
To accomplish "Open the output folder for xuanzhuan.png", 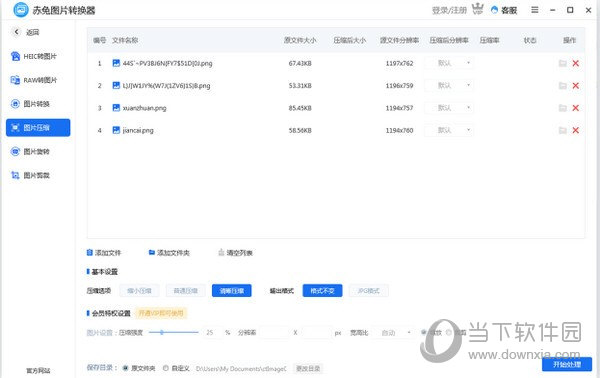I will 562,108.
